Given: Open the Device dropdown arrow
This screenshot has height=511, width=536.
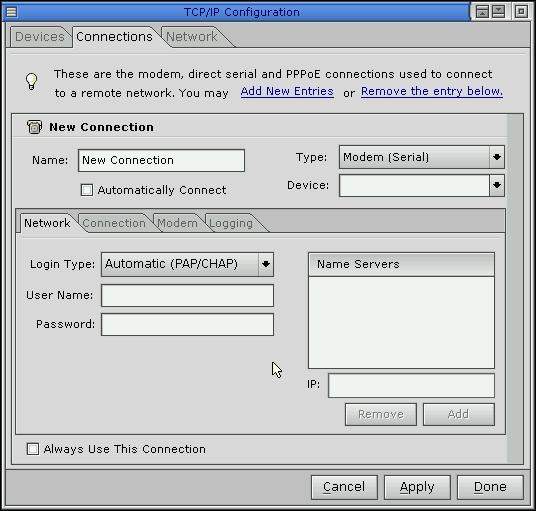Looking at the screenshot, I should tap(497, 185).
